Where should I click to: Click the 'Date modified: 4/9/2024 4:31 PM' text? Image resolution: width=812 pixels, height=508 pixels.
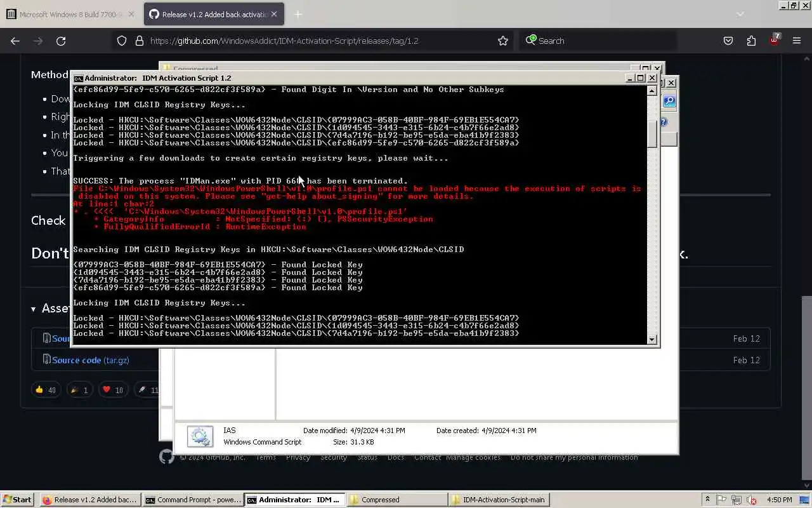point(354,431)
